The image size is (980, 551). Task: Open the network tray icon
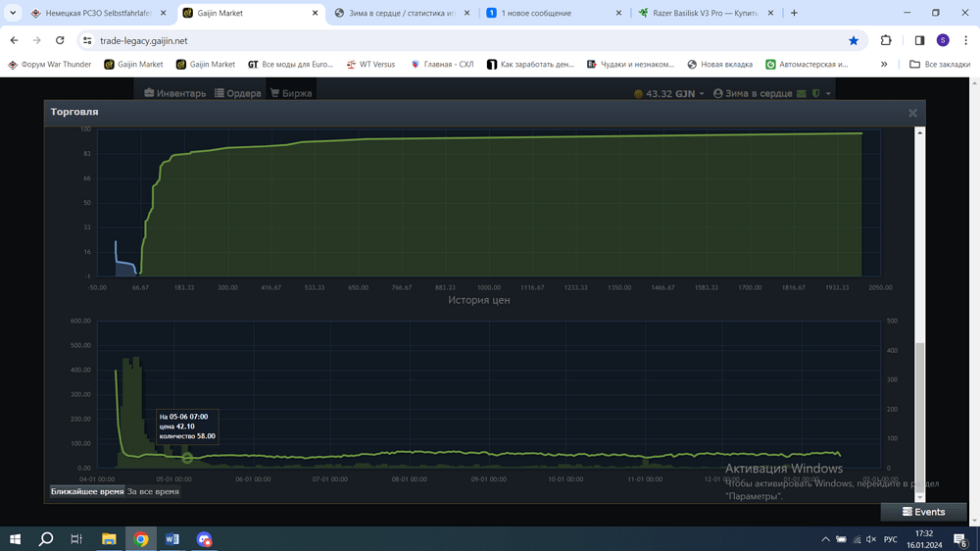857,539
